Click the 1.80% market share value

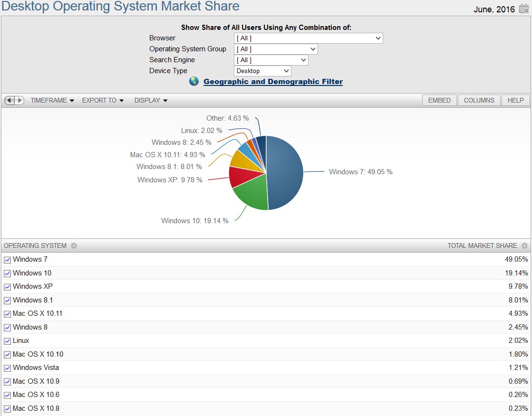[518, 354]
